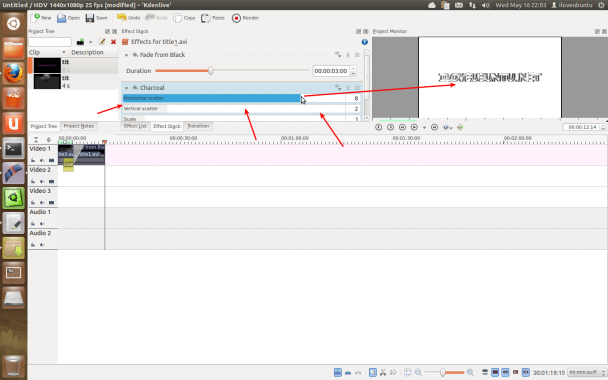Screen dimensions: 608x380
Task: Select the Razor scissors tool
Action: [x=383, y=372]
